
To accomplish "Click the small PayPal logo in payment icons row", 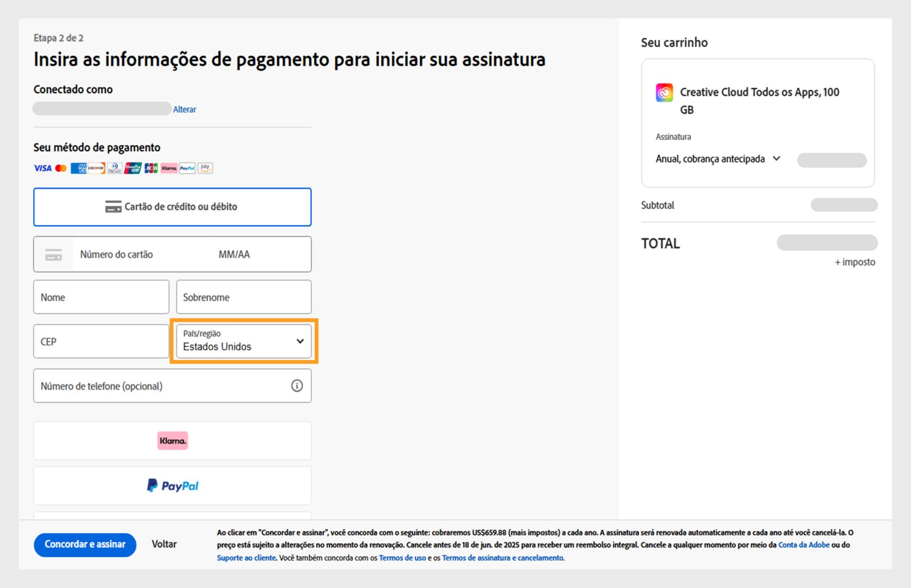I will click(x=187, y=168).
